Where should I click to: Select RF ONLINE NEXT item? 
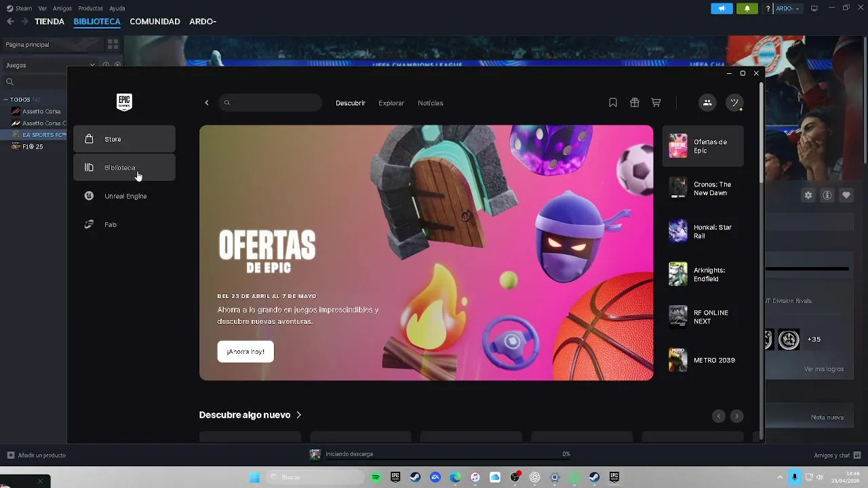coord(703,317)
